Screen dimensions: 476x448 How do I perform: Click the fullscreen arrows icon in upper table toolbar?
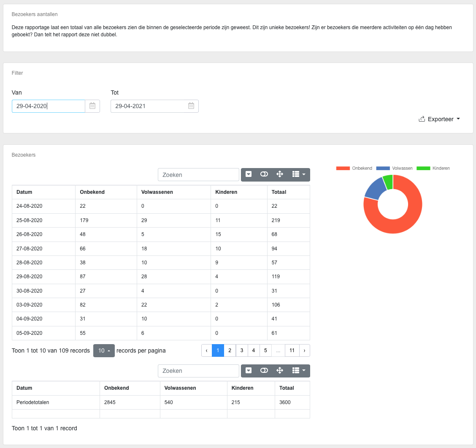[279, 174]
